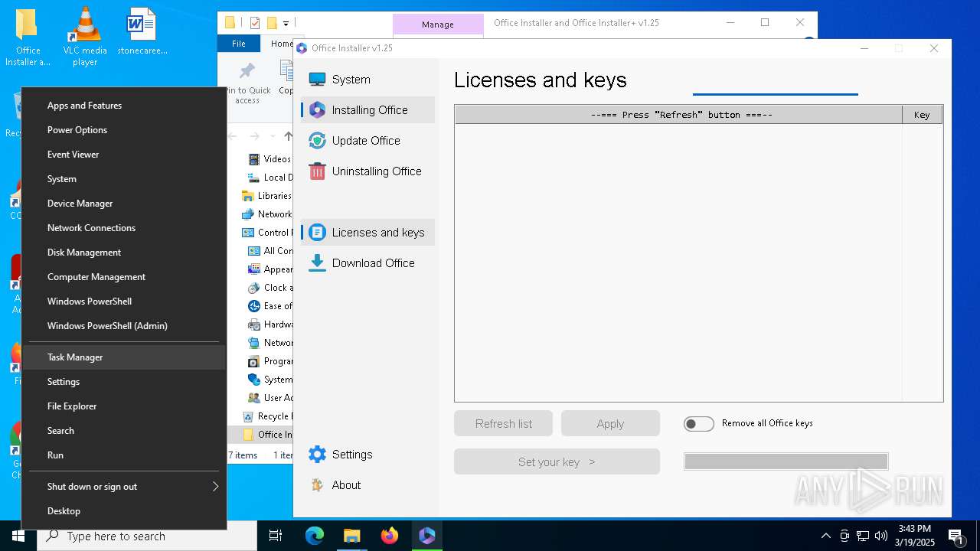Viewport: 980px width, 551px height.
Task: Click the taskbar search box
Action: 147,536
